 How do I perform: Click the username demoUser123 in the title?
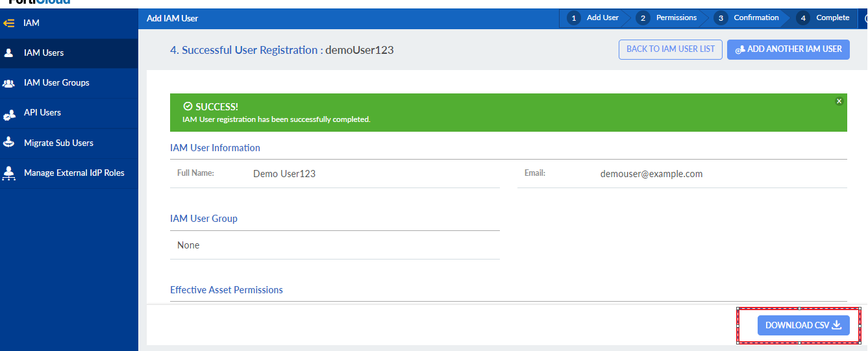360,50
